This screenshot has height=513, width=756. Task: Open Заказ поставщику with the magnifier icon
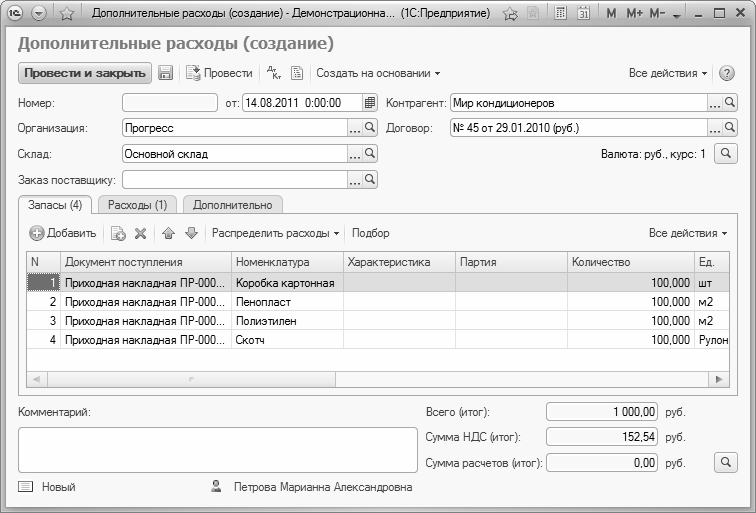[x=370, y=180]
